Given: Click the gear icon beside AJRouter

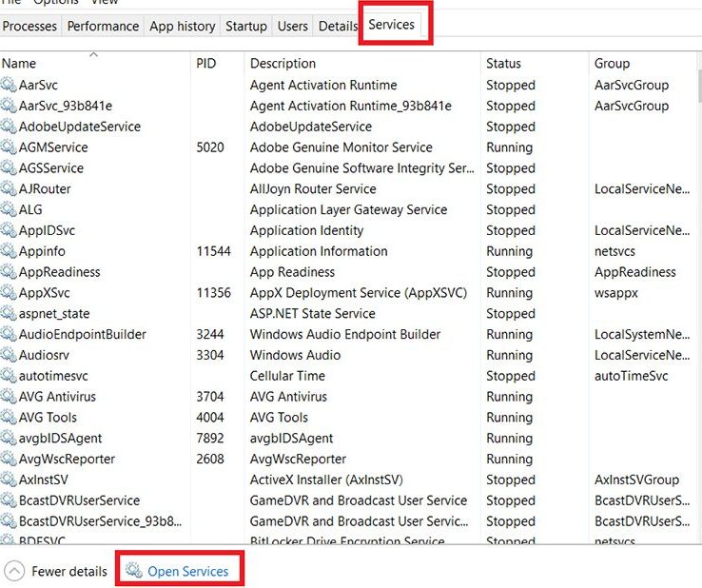Looking at the screenshot, I should tap(9, 188).
